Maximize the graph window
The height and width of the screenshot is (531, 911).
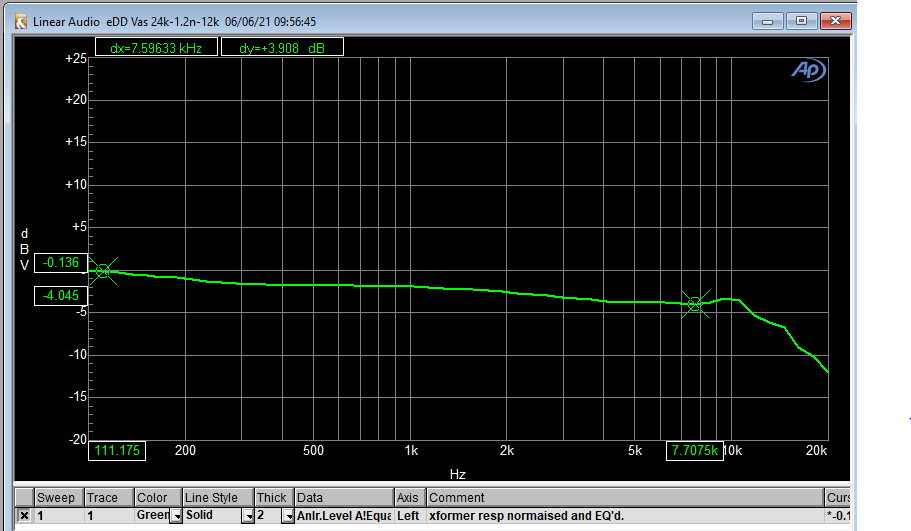[x=801, y=21]
